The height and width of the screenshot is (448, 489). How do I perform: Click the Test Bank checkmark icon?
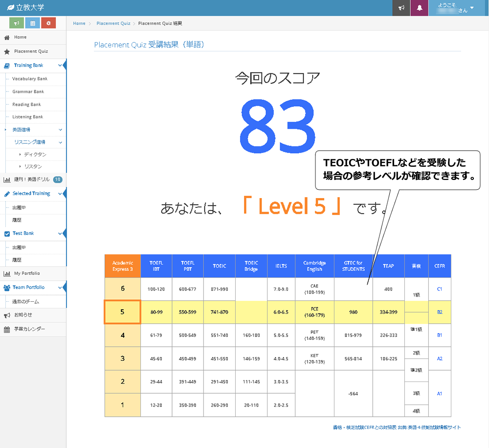(x=7, y=234)
